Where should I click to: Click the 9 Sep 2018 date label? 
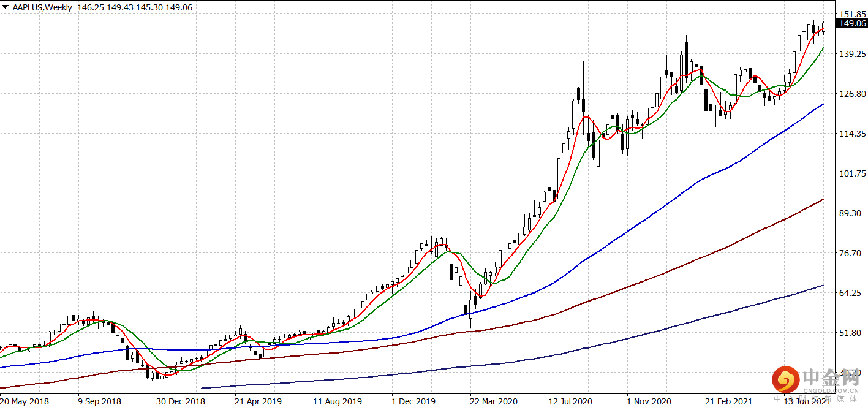click(x=99, y=401)
